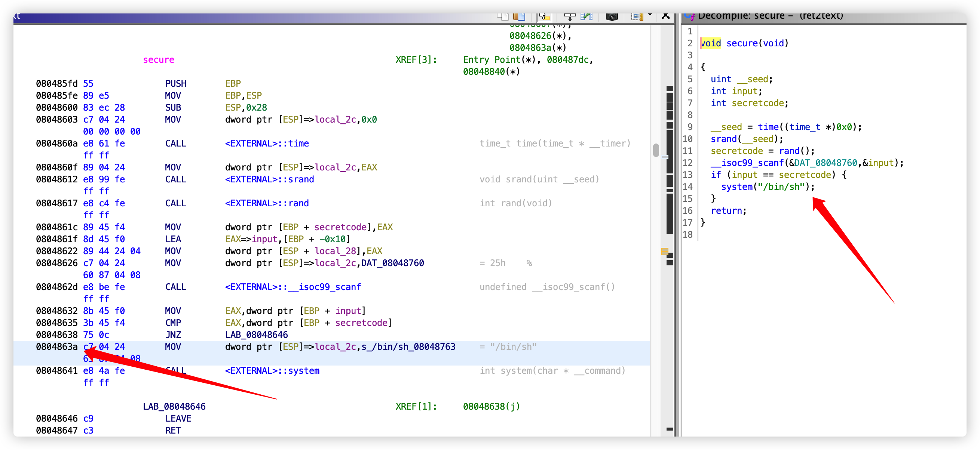Follow the 0804863a(*) cross-reference at top

[538, 48]
